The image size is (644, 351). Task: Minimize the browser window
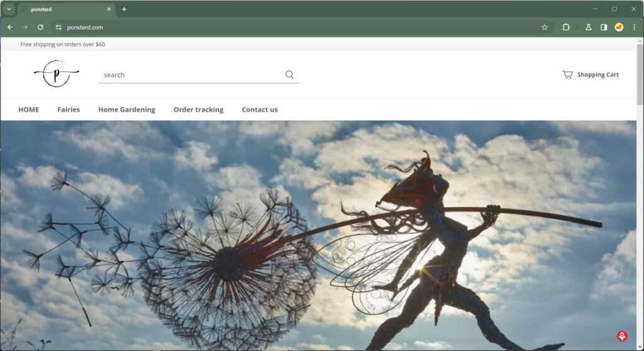pyautogui.click(x=595, y=9)
